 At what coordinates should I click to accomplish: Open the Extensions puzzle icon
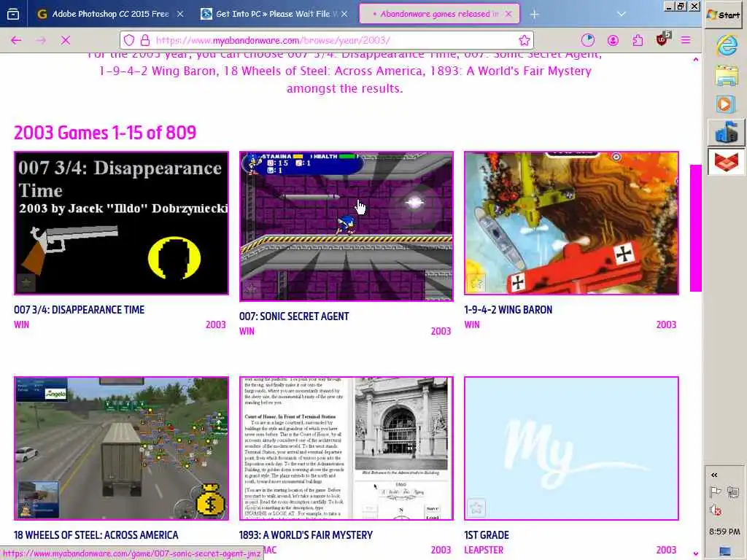click(x=638, y=41)
